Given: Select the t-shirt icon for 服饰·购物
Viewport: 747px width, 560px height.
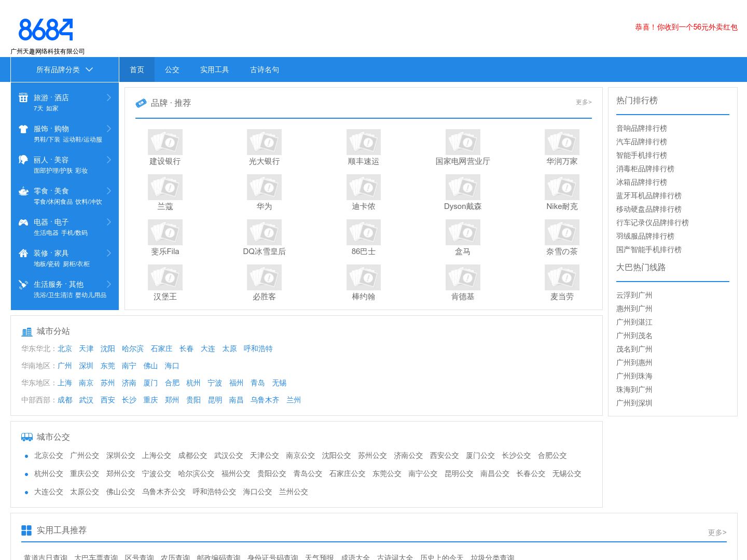Looking at the screenshot, I should click(23, 129).
